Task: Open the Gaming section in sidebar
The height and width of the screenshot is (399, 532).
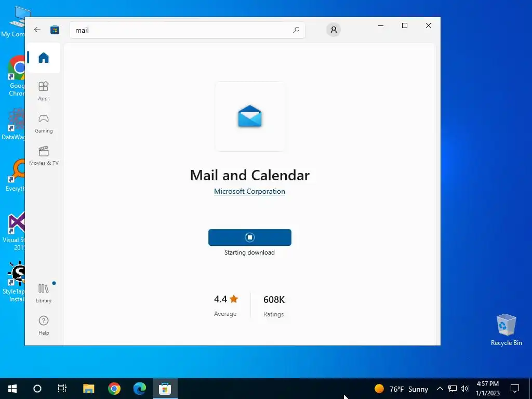Action: [x=44, y=124]
